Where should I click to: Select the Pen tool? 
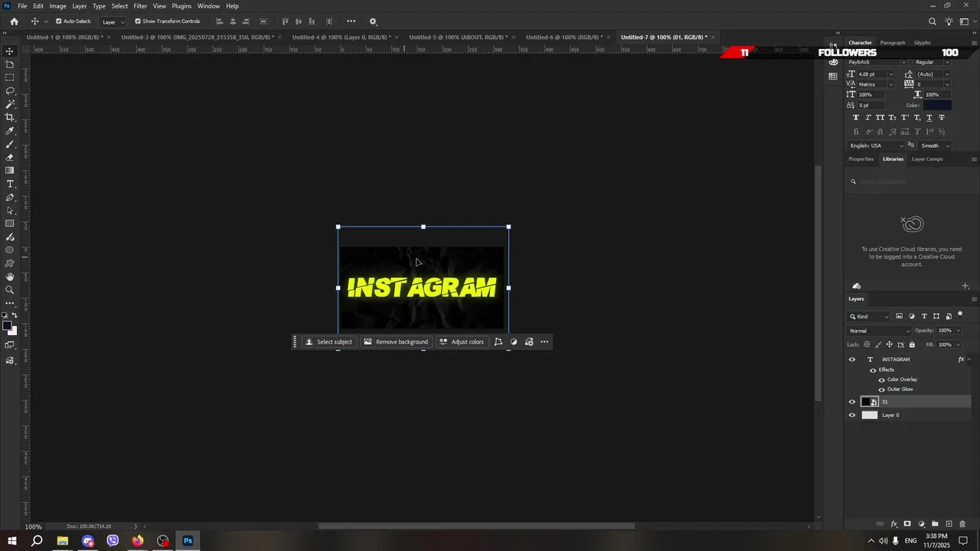pyautogui.click(x=10, y=197)
